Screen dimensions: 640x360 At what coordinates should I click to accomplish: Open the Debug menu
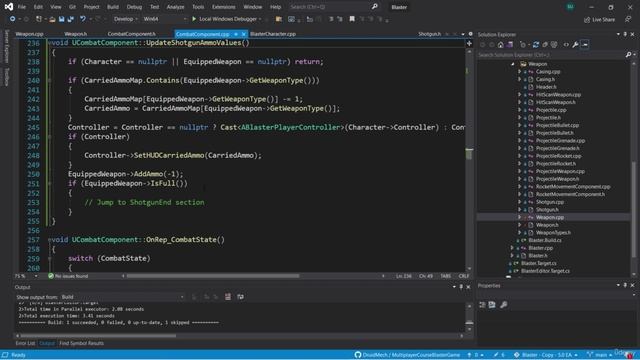pyautogui.click(x=134, y=7)
